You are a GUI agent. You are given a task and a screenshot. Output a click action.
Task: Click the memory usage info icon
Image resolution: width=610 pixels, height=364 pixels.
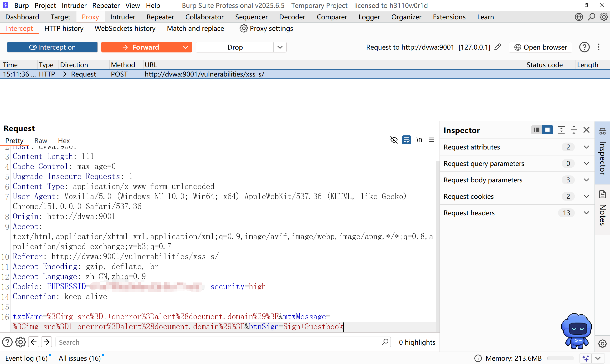pyautogui.click(x=478, y=358)
